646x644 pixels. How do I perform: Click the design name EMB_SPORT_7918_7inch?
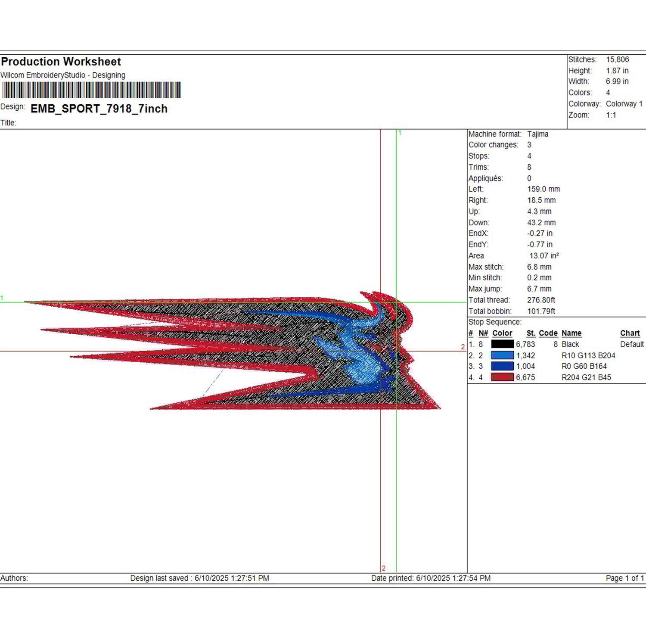coord(99,109)
